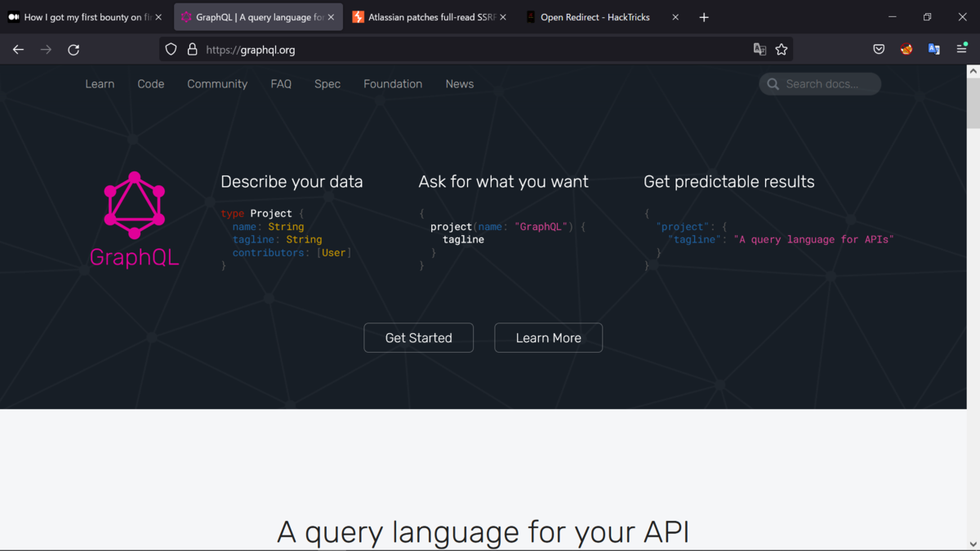Screen dimensions: 980x551
Task: Open the Code navigation item
Action: point(151,84)
